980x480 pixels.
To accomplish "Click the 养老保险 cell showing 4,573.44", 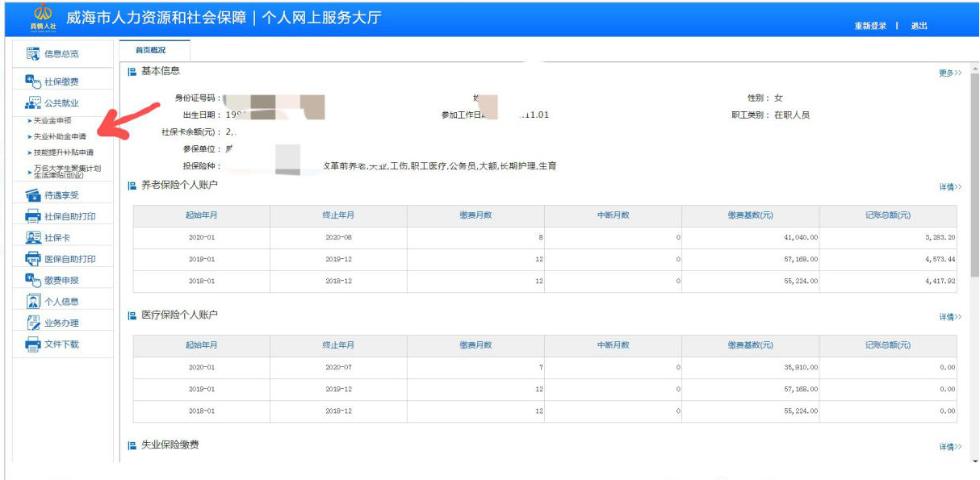I will click(x=888, y=260).
